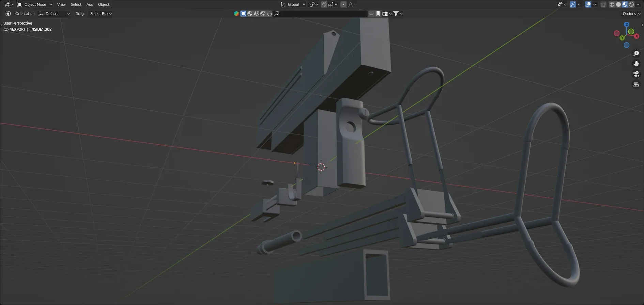Open the hierarchy display mode dropdown

tap(387, 14)
